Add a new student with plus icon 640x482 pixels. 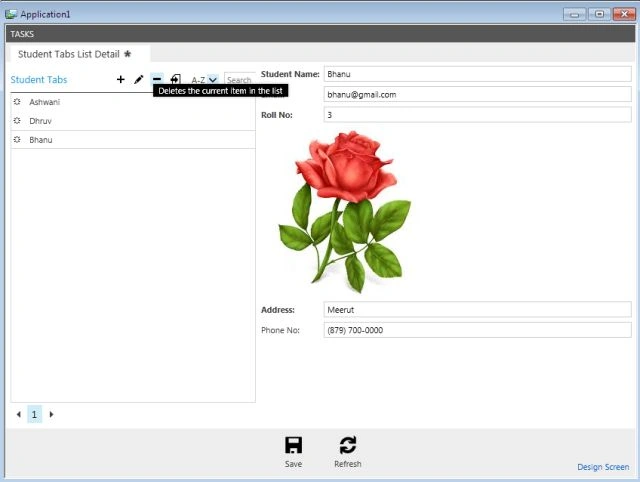(120, 79)
